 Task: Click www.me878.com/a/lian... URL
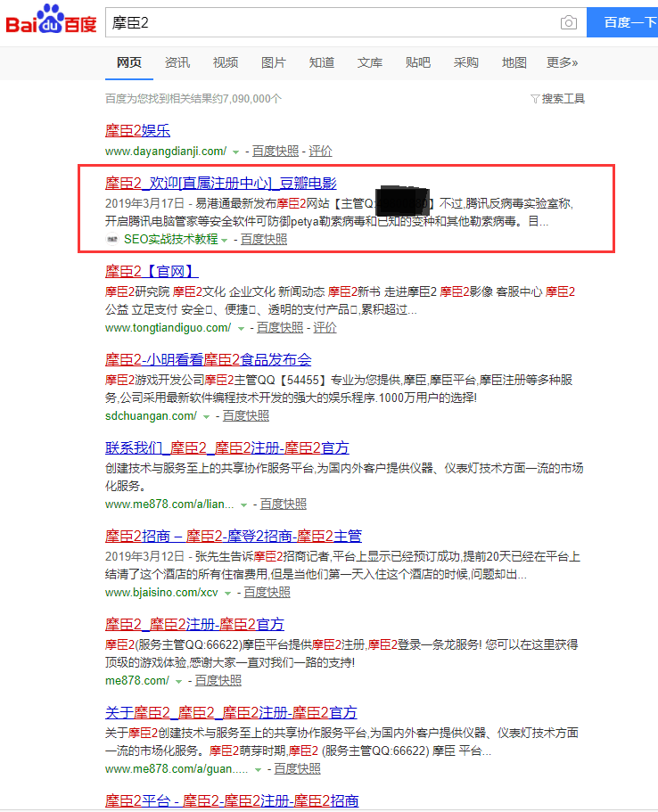click(x=169, y=504)
